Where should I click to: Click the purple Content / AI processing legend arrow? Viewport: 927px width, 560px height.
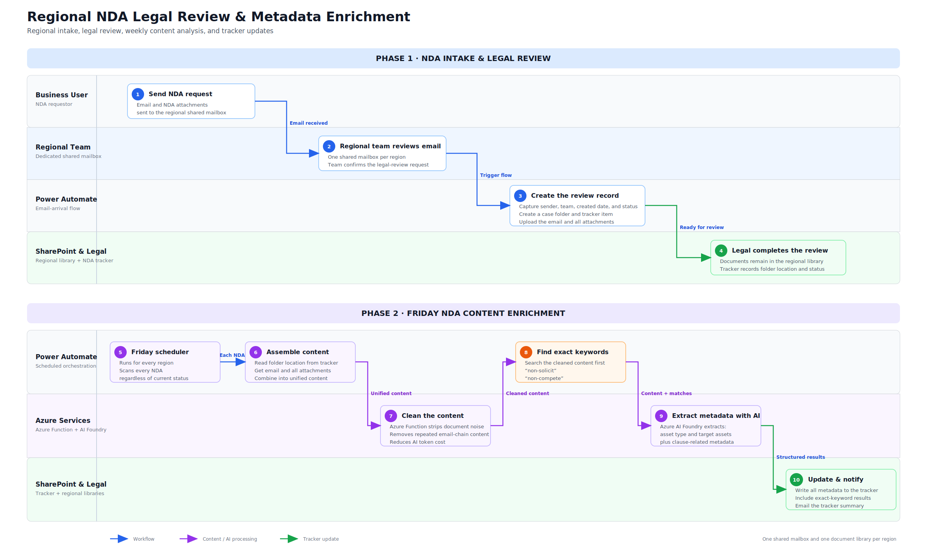[188, 539]
